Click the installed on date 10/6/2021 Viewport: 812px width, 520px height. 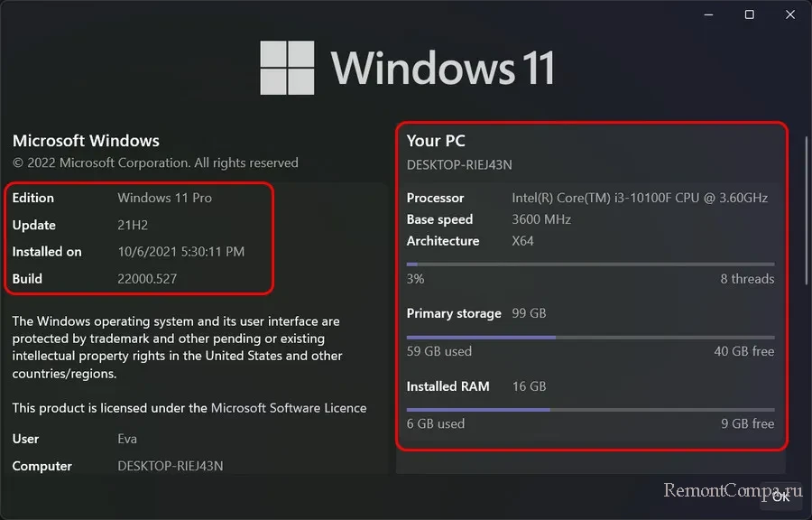point(180,252)
